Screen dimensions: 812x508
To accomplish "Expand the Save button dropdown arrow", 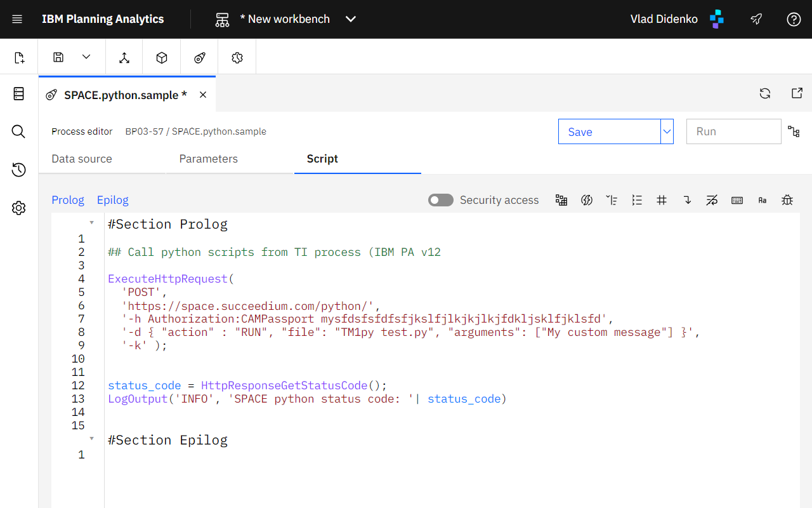I will (x=667, y=131).
